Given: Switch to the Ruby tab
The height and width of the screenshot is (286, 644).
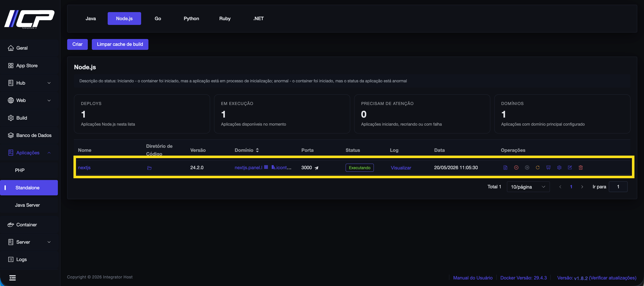Looking at the screenshot, I should [x=225, y=18].
